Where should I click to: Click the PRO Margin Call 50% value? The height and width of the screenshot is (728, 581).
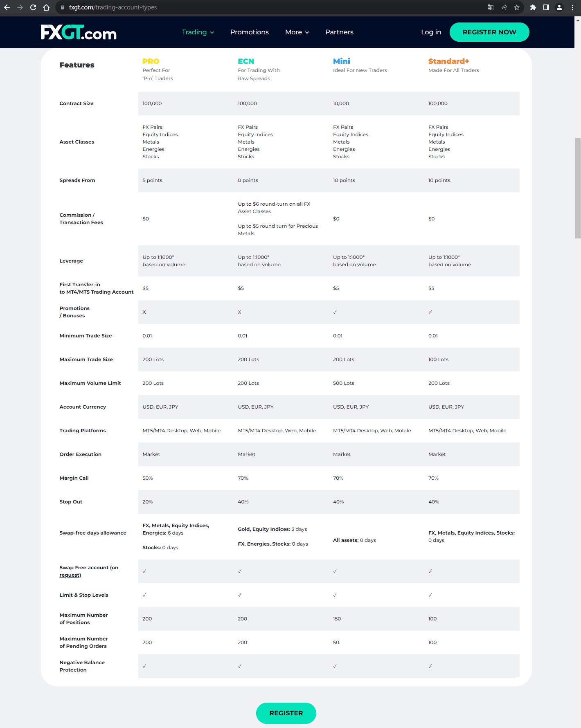click(x=148, y=478)
